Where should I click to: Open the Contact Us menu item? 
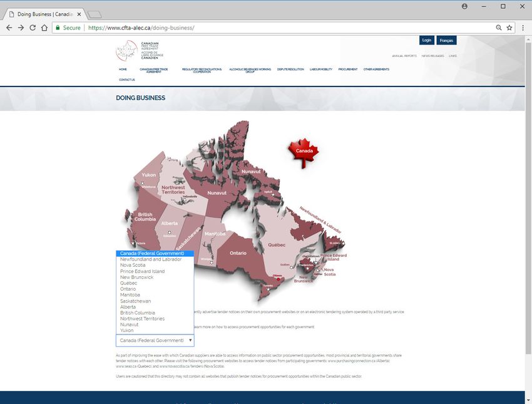(127, 80)
